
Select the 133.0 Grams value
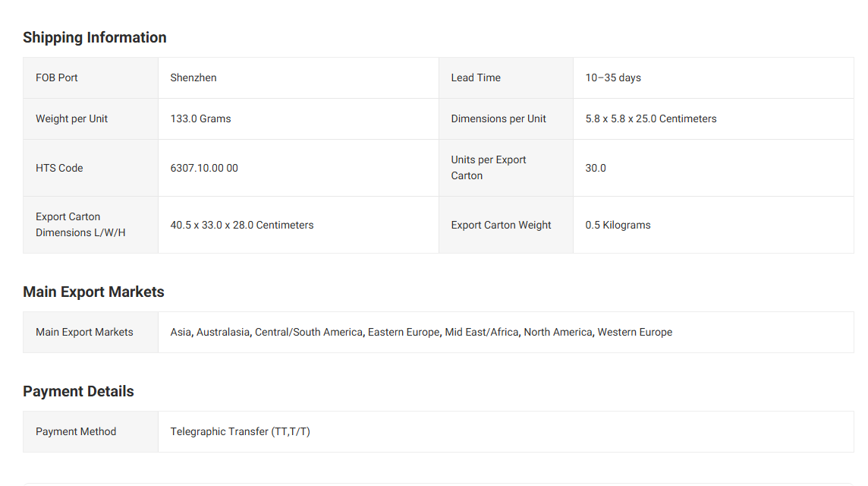click(200, 118)
